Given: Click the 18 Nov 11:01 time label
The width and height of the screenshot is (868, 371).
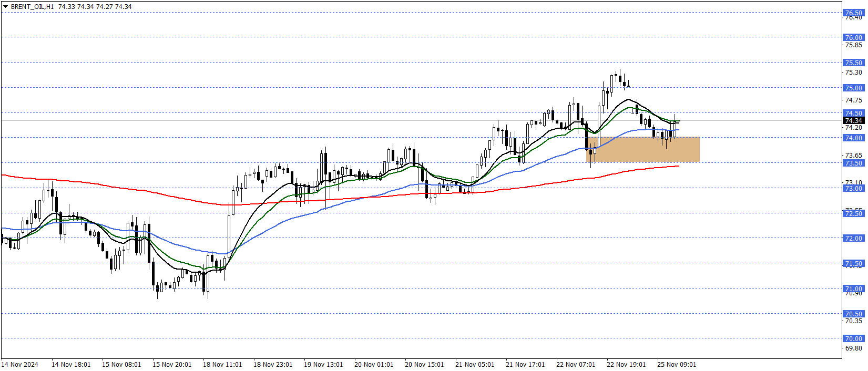Looking at the screenshot, I should click(x=222, y=364).
